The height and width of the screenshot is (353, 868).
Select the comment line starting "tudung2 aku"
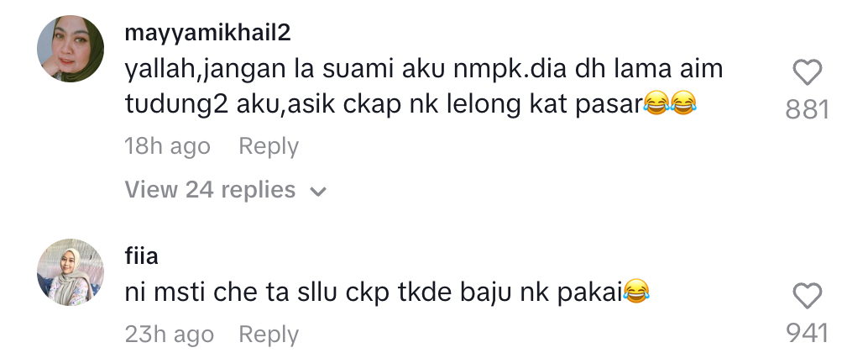410,104
